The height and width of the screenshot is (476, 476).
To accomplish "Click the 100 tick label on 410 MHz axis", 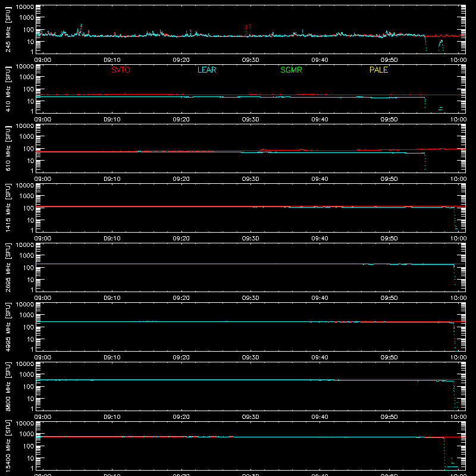I will pos(29,89).
